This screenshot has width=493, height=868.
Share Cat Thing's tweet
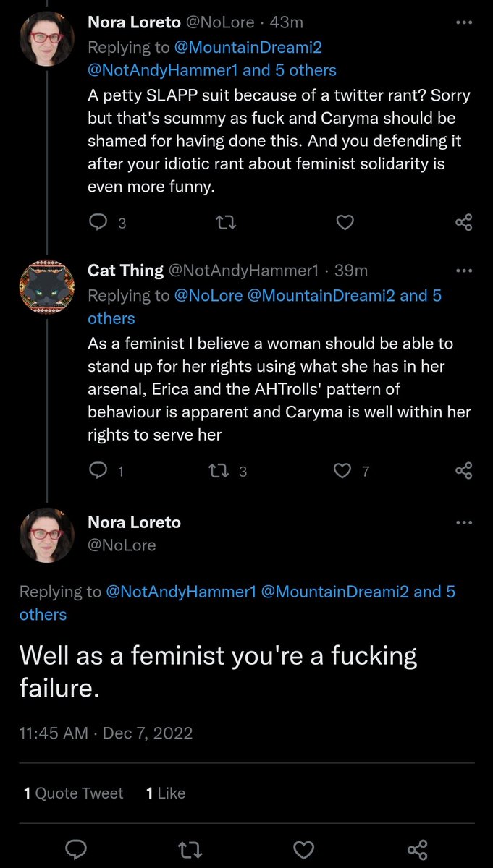point(464,472)
